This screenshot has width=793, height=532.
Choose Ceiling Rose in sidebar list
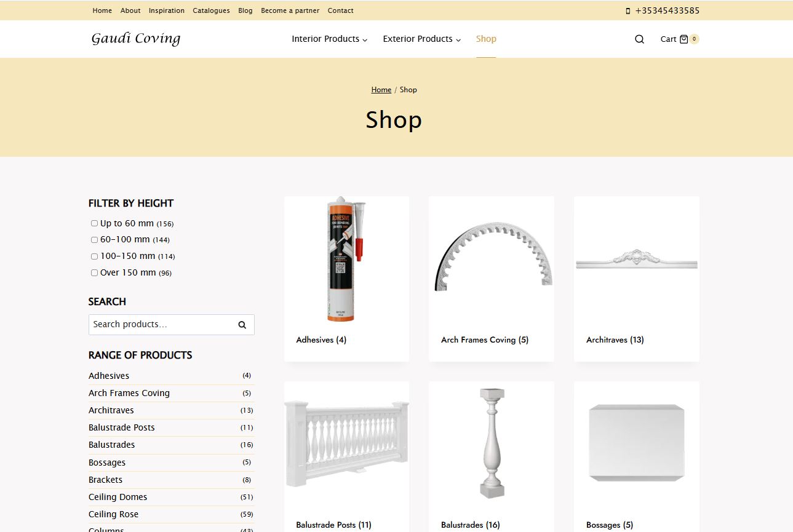114,514
